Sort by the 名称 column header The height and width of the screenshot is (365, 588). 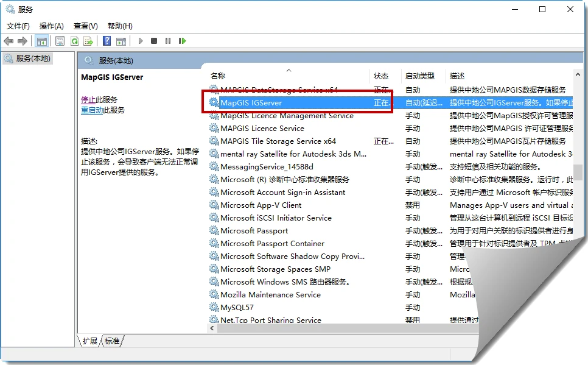point(289,76)
